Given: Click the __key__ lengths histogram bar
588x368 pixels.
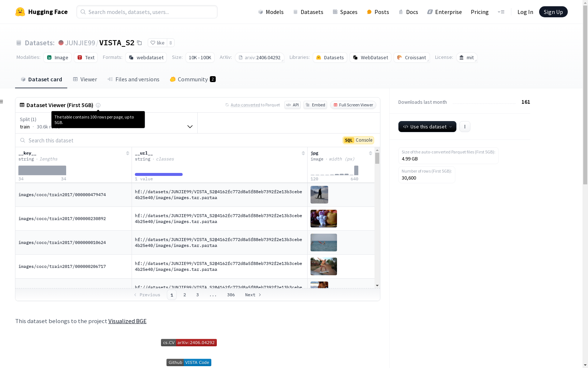Looking at the screenshot, I should point(42,170).
